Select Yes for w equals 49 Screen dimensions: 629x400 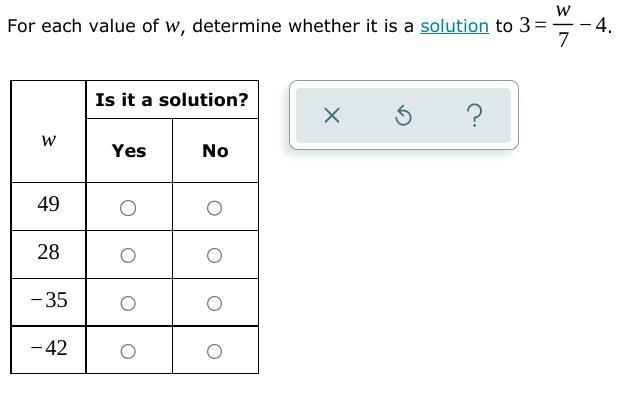[x=128, y=208]
